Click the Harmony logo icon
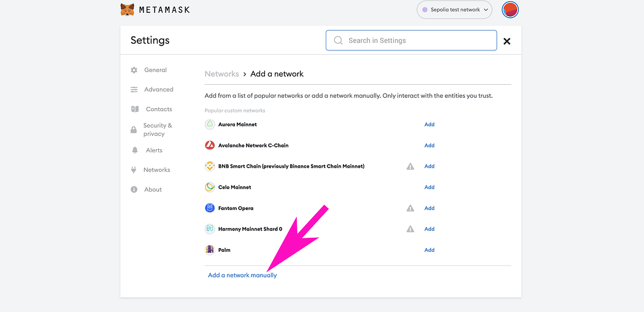This screenshot has height=312, width=644. point(210,229)
